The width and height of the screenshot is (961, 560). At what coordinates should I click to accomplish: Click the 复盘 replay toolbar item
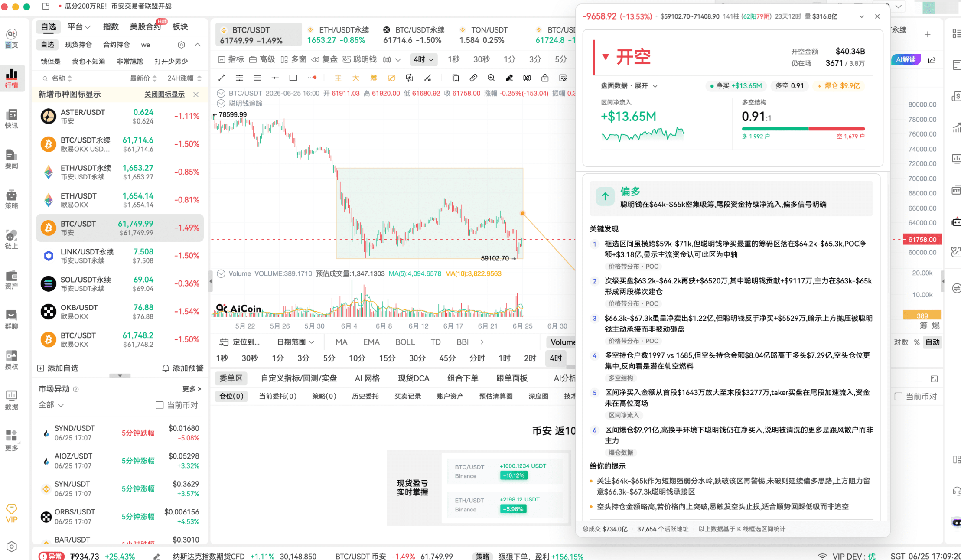(325, 59)
